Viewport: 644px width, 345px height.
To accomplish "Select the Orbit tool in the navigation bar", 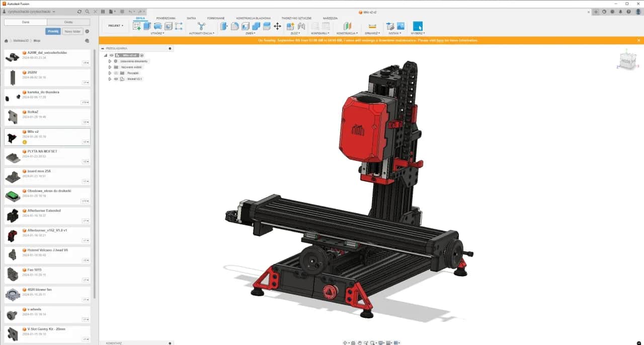I will click(x=345, y=342).
